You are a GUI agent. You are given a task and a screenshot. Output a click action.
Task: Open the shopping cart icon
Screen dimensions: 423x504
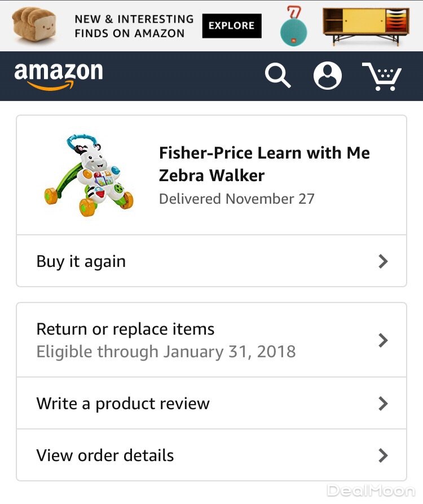[382, 77]
